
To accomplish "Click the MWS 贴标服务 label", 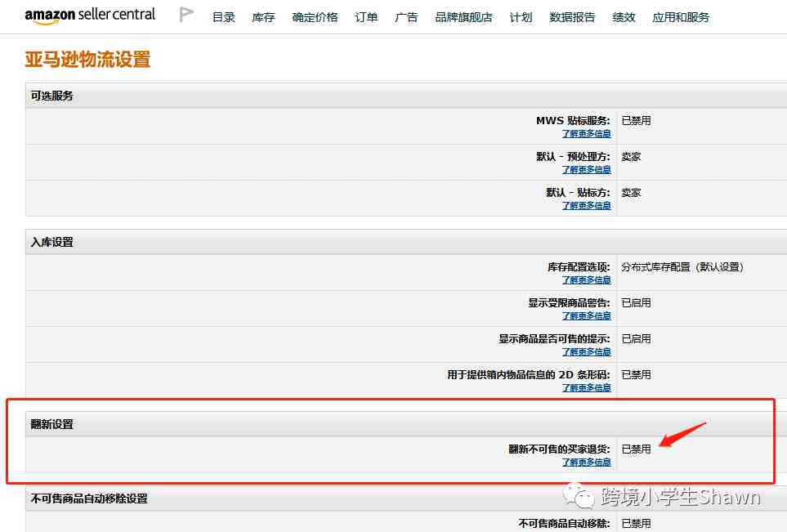I will coord(573,120).
